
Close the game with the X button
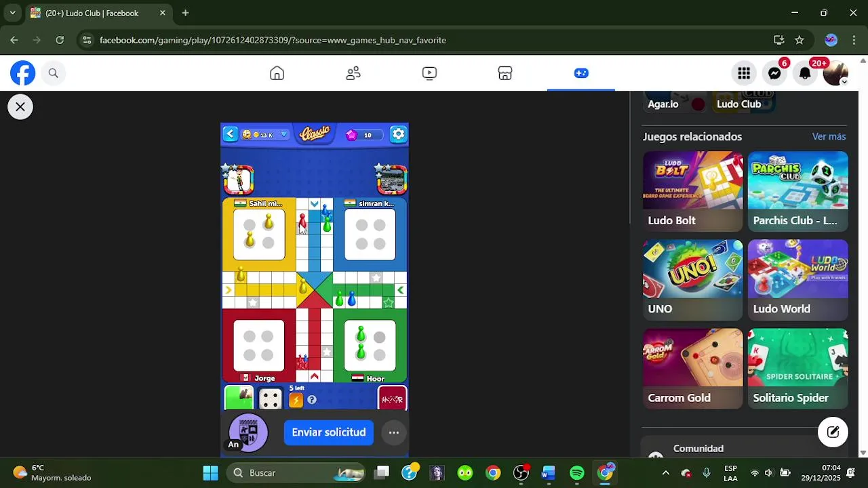20,106
